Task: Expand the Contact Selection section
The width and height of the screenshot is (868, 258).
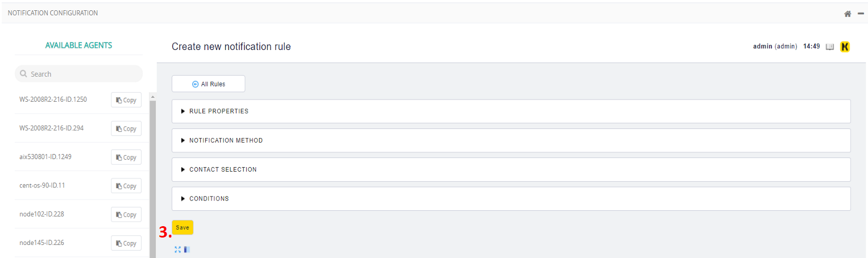Action: point(223,169)
